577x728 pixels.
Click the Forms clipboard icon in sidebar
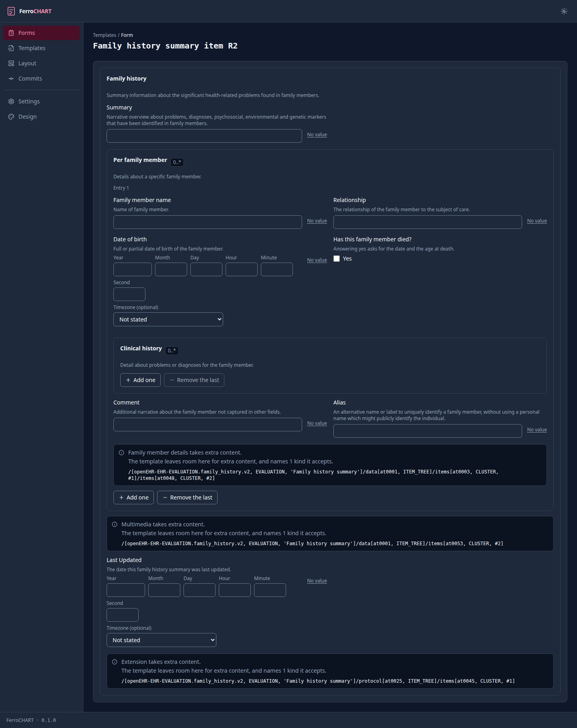click(11, 33)
